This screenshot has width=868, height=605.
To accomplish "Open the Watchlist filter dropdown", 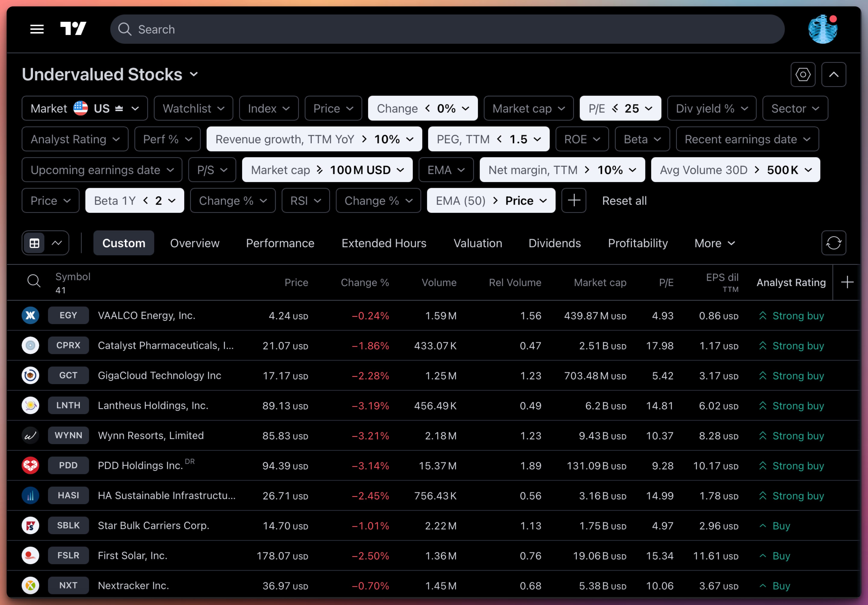I will 193,108.
